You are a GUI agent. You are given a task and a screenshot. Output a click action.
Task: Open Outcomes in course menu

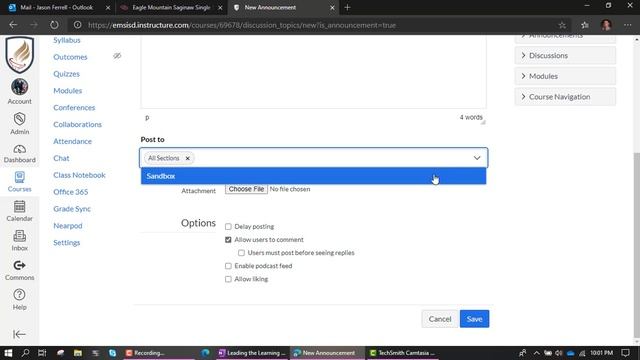pyautogui.click(x=70, y=57)
